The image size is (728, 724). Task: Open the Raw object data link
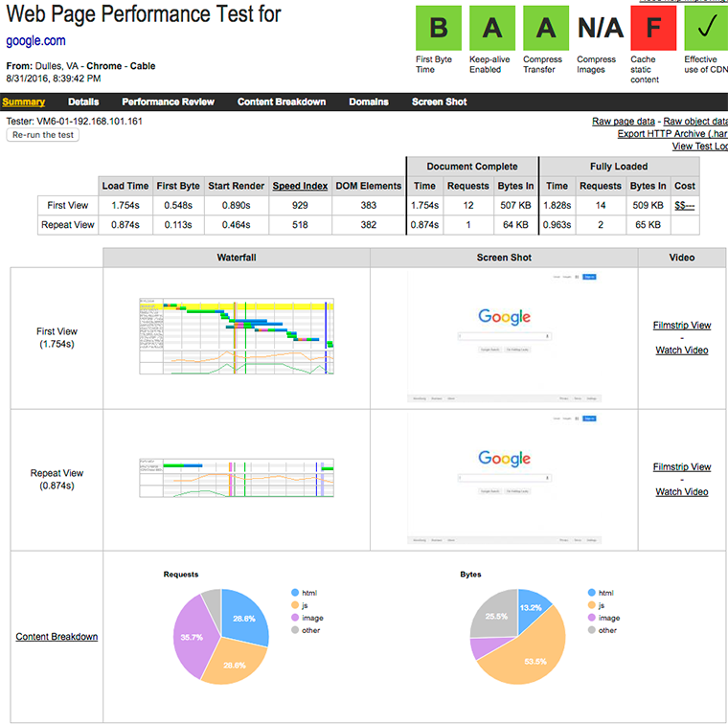click(695, 121)
